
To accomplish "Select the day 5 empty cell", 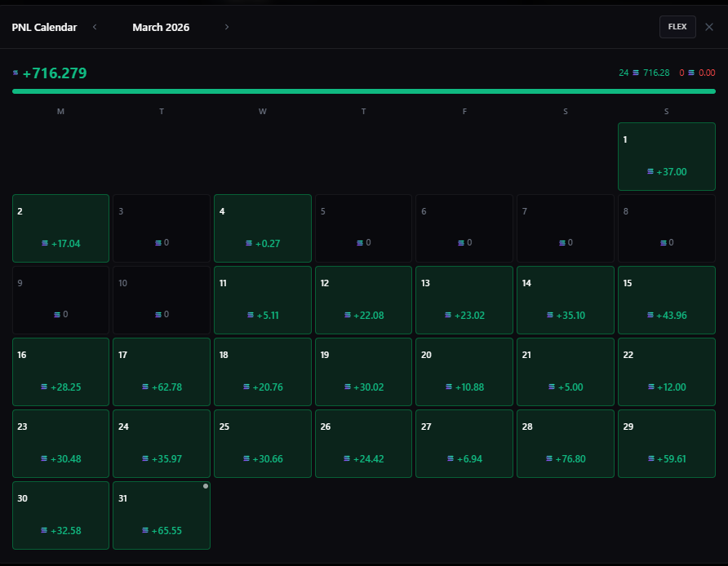I will [363, 228].
